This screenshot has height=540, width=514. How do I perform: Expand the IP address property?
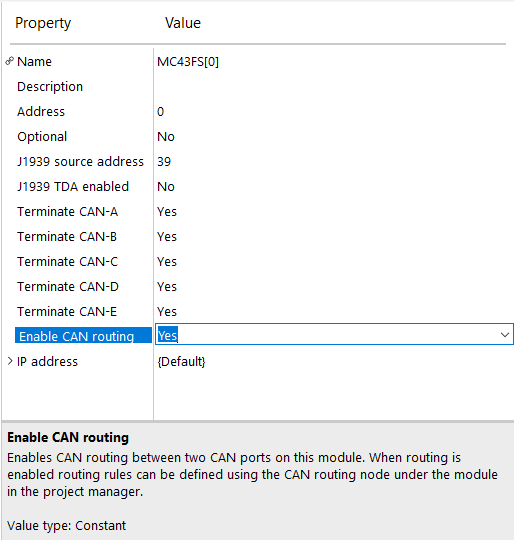point(10,361)
